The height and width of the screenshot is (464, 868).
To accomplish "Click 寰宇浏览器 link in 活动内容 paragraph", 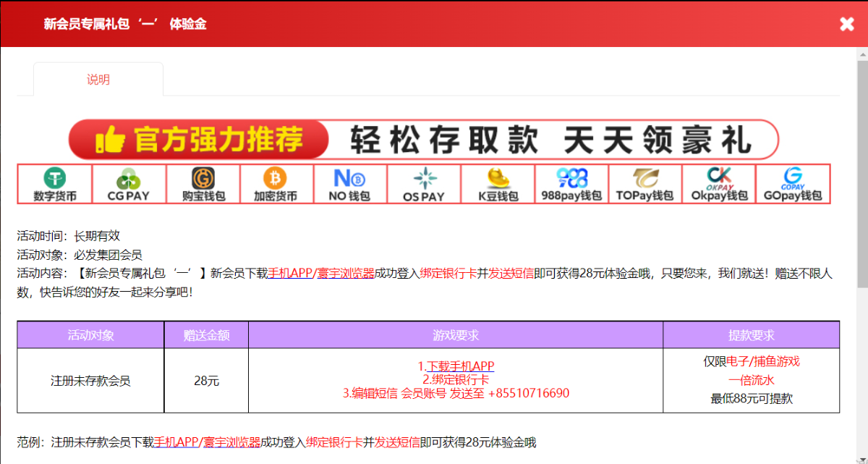I will coord(344,273).
